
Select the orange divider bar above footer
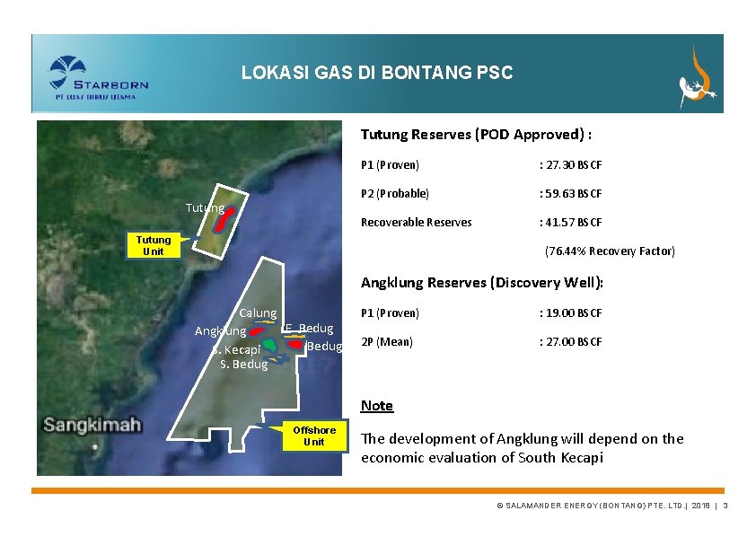coord(377,491)
